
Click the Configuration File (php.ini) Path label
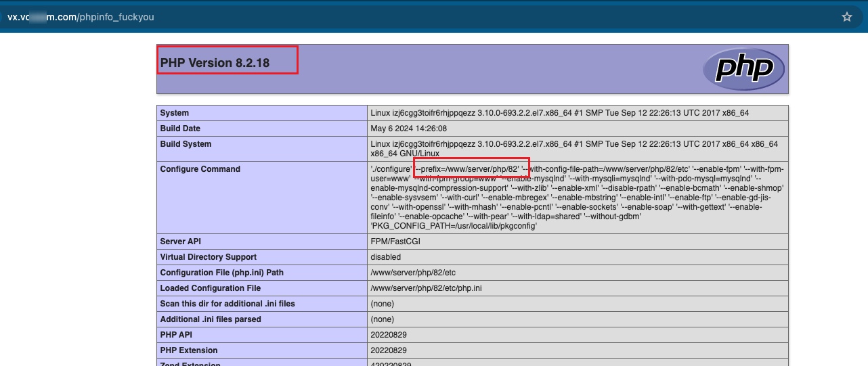pos(221,273)
